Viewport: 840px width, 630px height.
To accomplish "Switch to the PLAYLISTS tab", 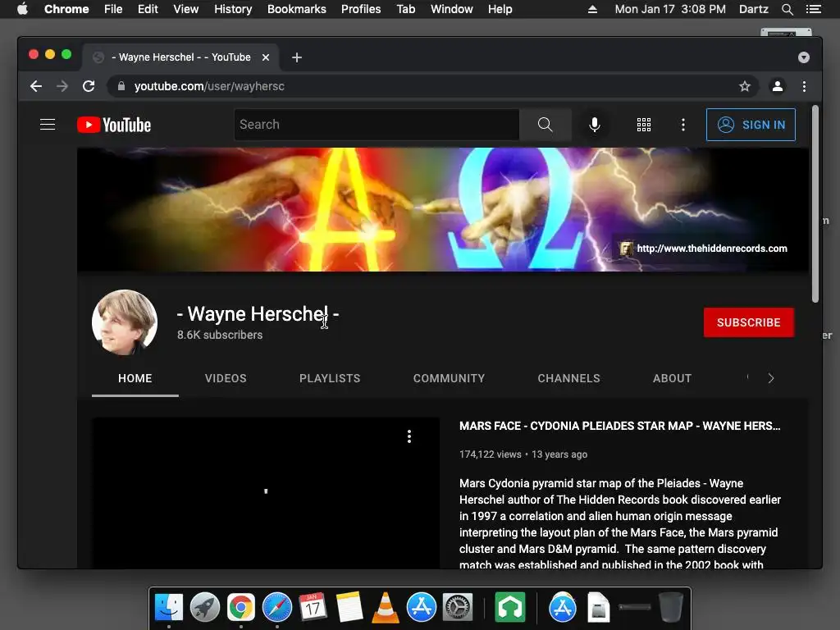I will (x=330, y=378).
